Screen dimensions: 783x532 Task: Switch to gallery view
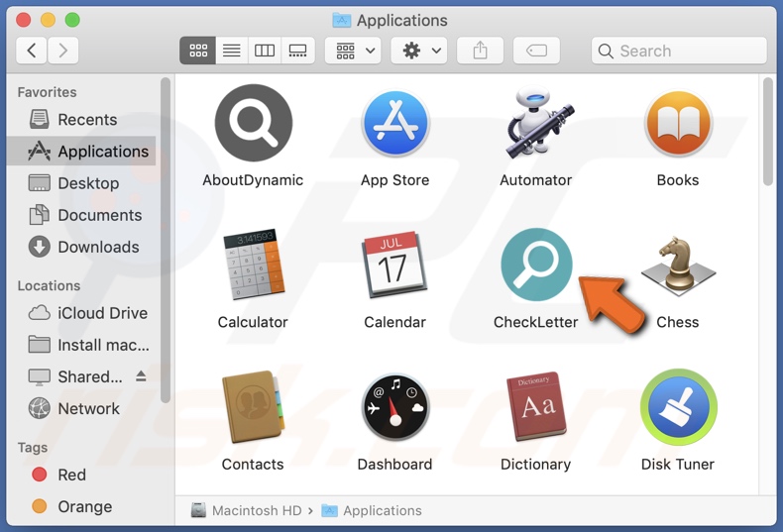coord(297,51)
